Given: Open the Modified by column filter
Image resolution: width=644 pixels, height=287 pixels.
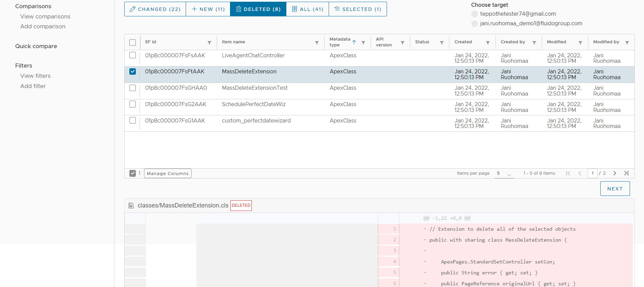Looking at the screenshot, I should [627, 43].
